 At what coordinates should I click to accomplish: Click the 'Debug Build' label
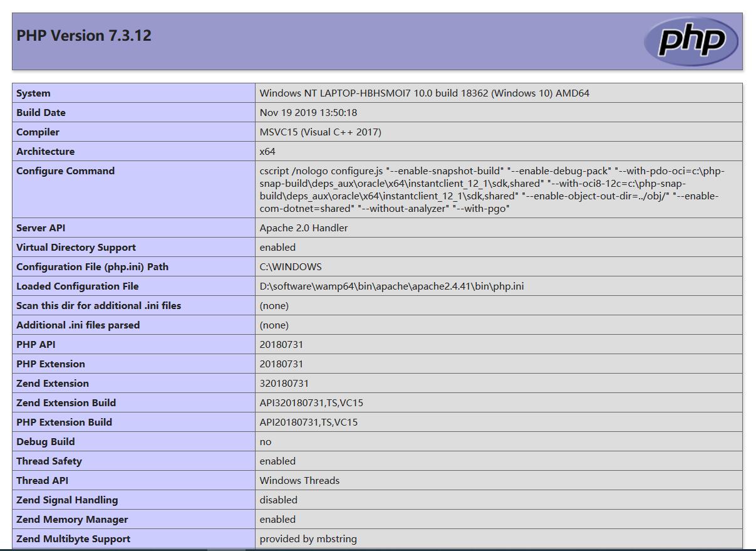point(46,442)
